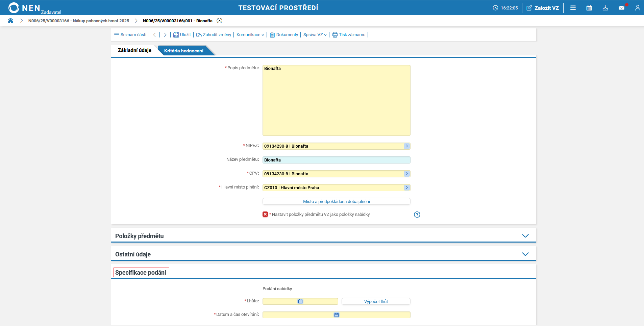Click the help question mark icon

[x=417, y=215]
